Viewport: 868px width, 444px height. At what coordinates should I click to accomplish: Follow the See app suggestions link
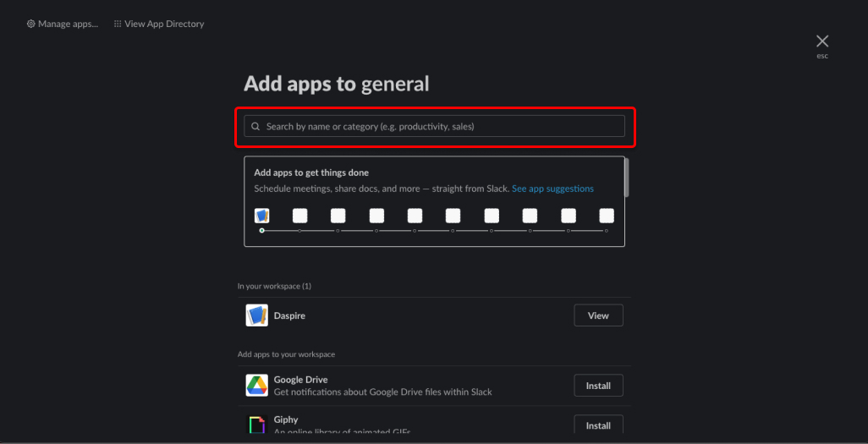[x=552, y=189]
